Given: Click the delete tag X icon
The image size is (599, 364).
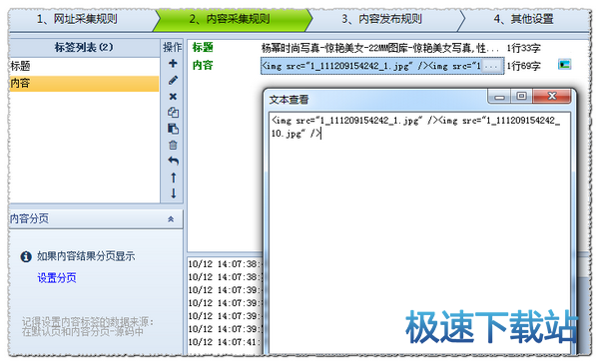Looking at the screenshot, I should click(173, 97).
